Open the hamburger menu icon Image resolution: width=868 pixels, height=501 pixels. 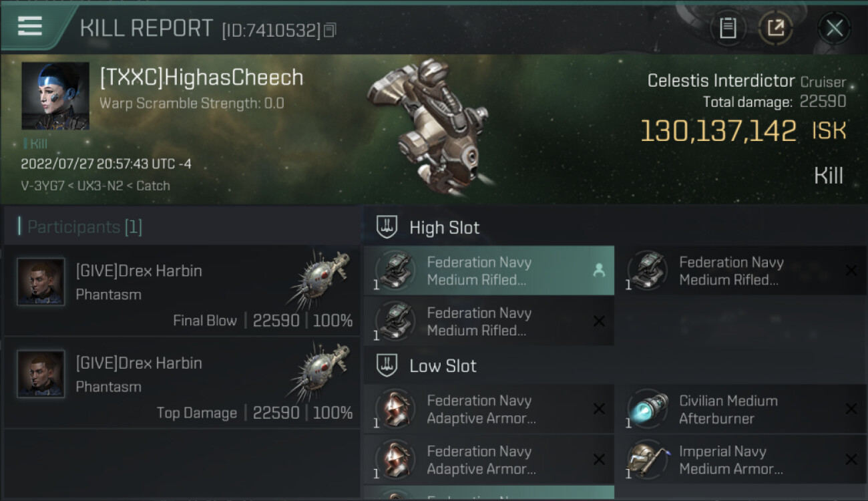[30, 26]
